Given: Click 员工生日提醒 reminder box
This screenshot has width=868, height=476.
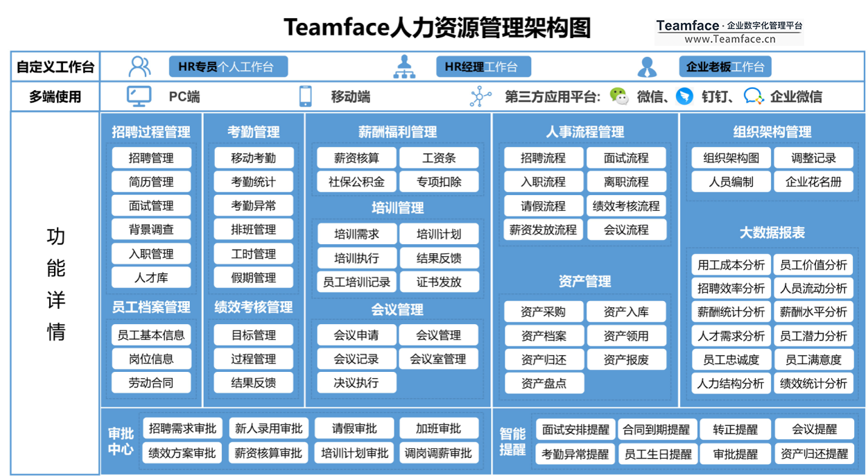Looking at the screenshot, I should pos(657,454).
